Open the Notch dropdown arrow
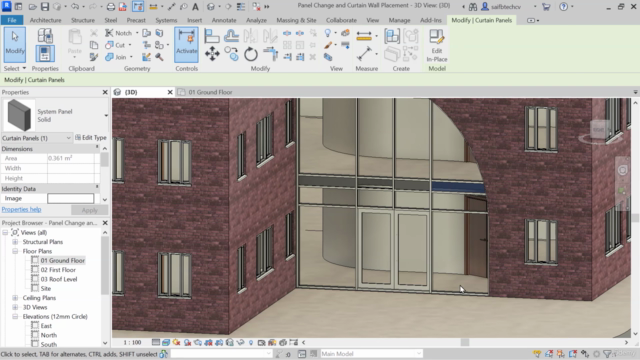Viewport: 640px width, 360px height. coord(137,33)
